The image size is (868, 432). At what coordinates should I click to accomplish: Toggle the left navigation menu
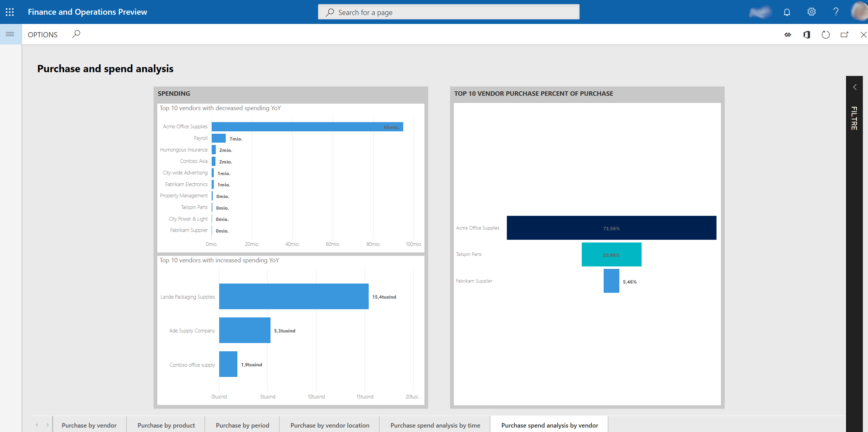(x=11, y=34)
